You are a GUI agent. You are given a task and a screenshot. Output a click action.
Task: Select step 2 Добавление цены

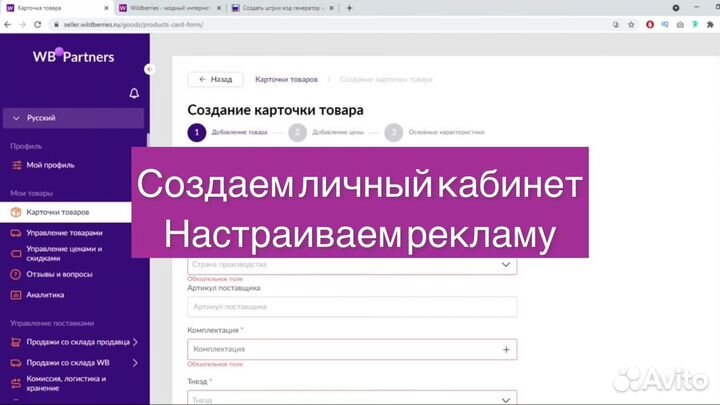[326, 132]
